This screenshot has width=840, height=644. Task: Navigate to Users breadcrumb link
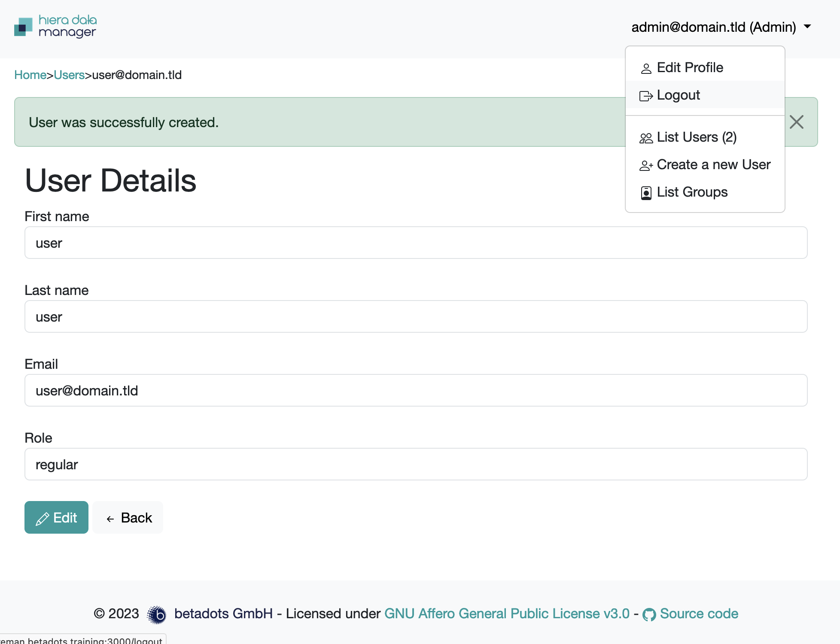69,75
